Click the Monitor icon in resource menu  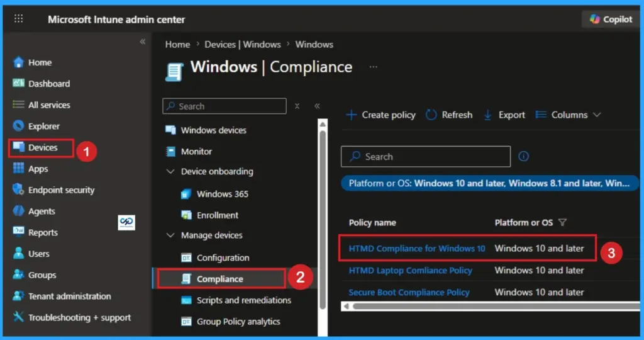coord(170,151)
